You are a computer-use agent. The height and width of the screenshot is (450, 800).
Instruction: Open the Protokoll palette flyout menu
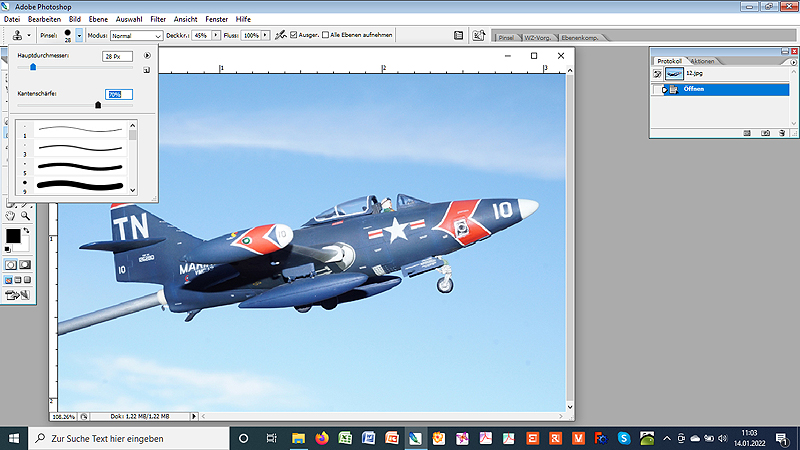pos(793,62)
